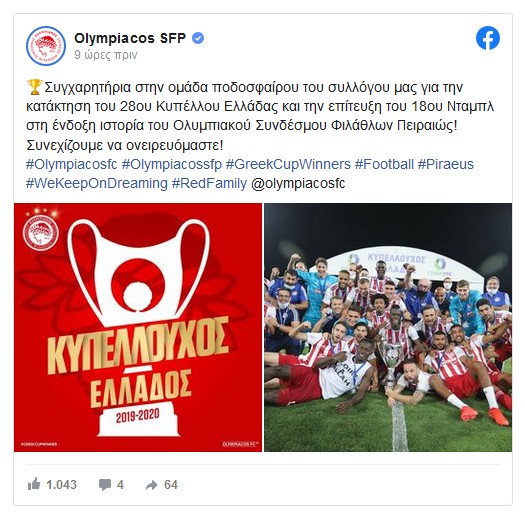Screen dimensions: 525x519
Task: Open the Olympiacos SFP page name
Action: pos(130,38)
